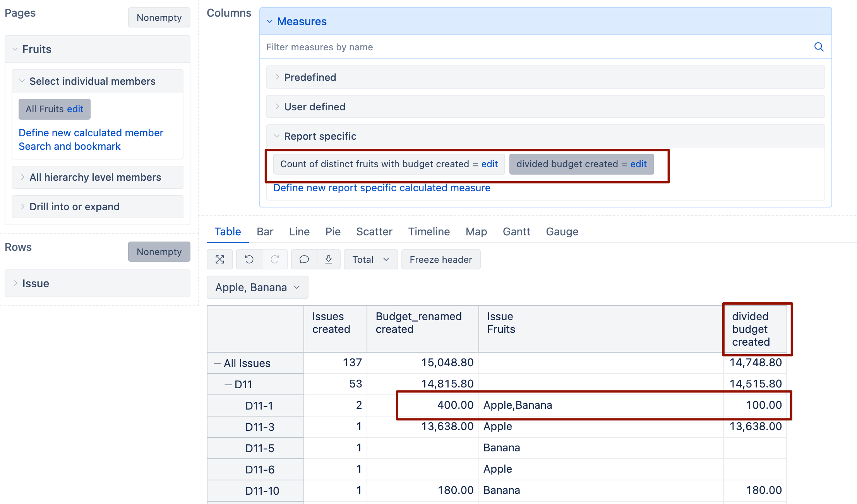This screenshot has width=857, height=504.
Task: Click the 100.00 divided budget cell
Action: click(755, 405)
